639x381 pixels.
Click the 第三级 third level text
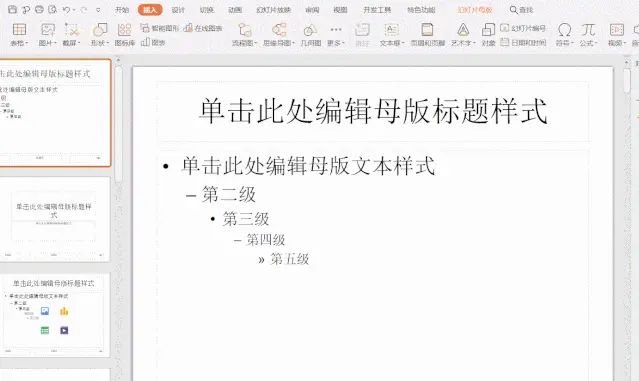[x=246, y=219]
